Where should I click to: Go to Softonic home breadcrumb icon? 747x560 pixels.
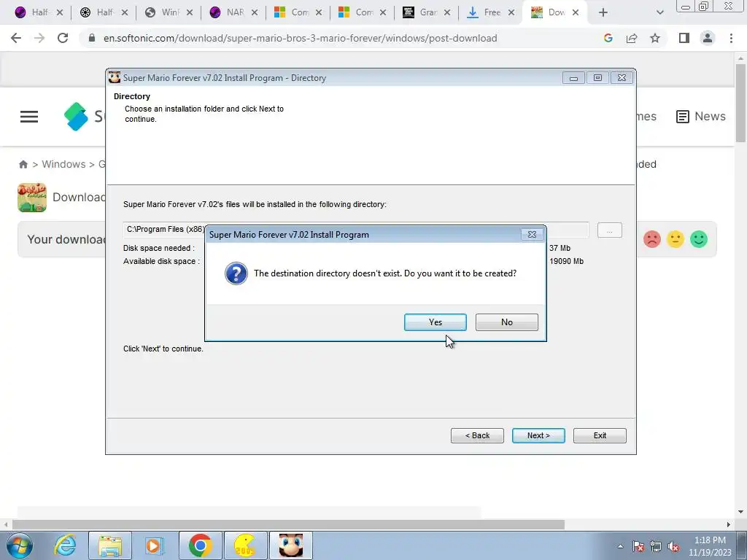23,164
